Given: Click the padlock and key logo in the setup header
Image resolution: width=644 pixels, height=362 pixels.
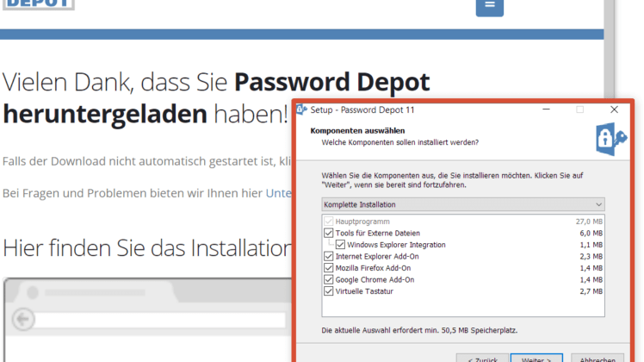Looking at the screenshot, I should click(611, 139).
